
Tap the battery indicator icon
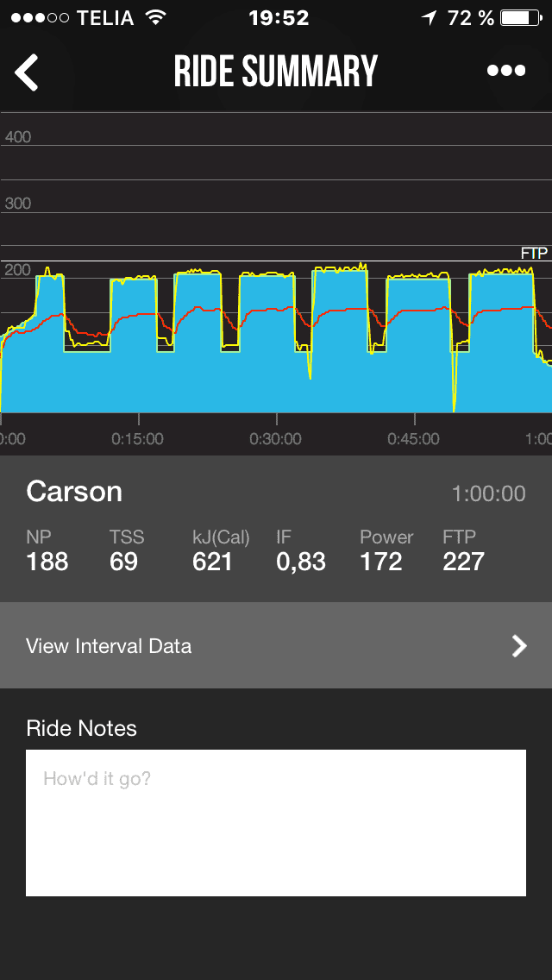point(519,17)
